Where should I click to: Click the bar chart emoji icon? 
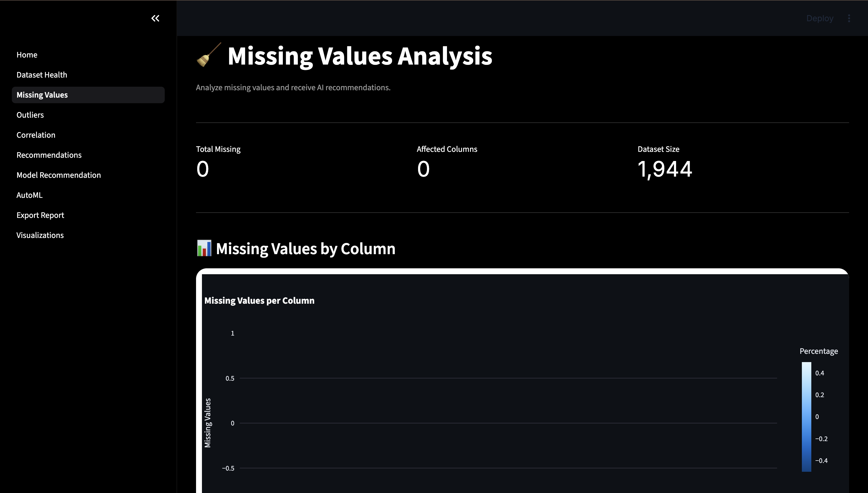(x=204, y=248)
